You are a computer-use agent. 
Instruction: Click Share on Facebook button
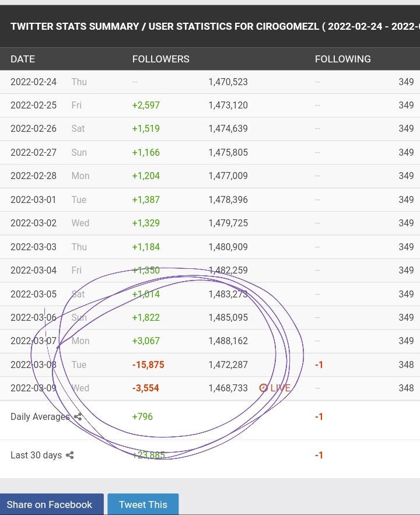[x=51, y=504]
